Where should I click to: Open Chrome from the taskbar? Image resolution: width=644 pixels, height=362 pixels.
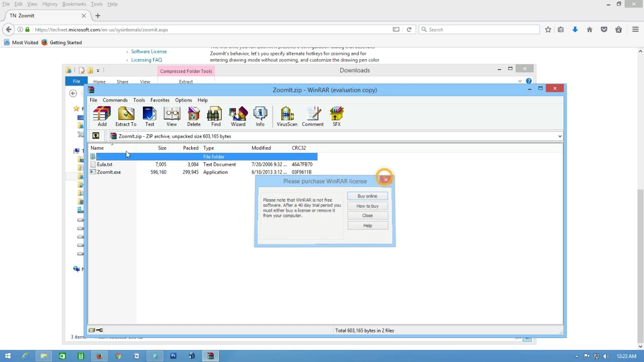[x=118, y=356]
